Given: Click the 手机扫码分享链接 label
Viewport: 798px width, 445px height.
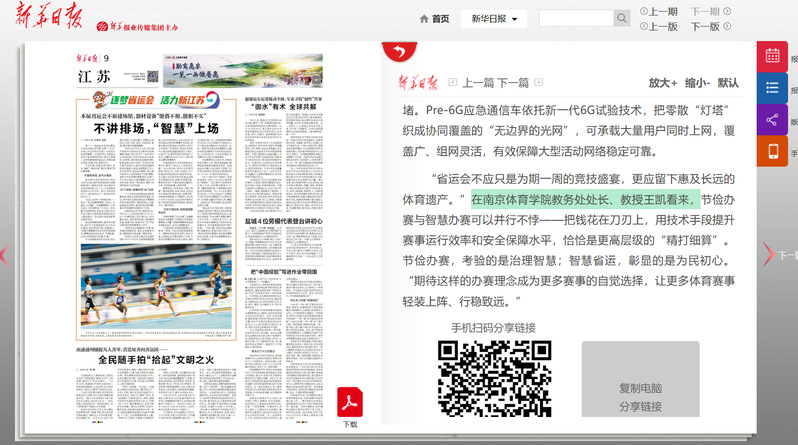Looking at the screenshot, I should (493, 328).
